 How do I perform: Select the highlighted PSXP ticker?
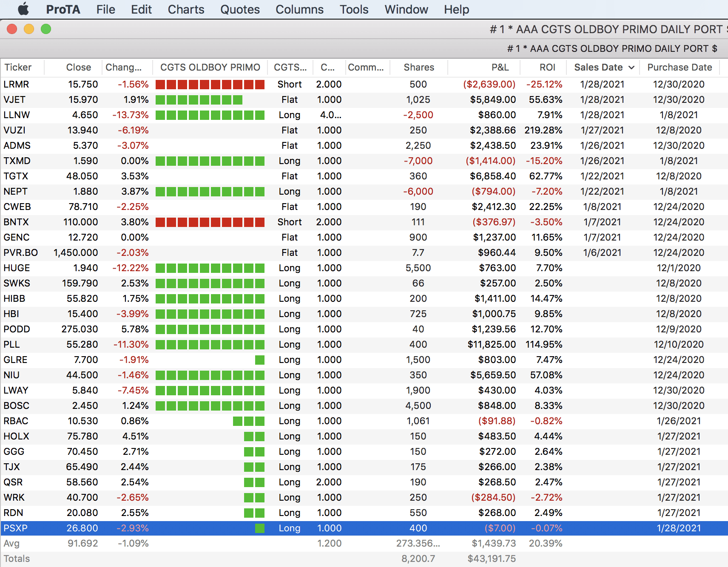click(15, 528)
